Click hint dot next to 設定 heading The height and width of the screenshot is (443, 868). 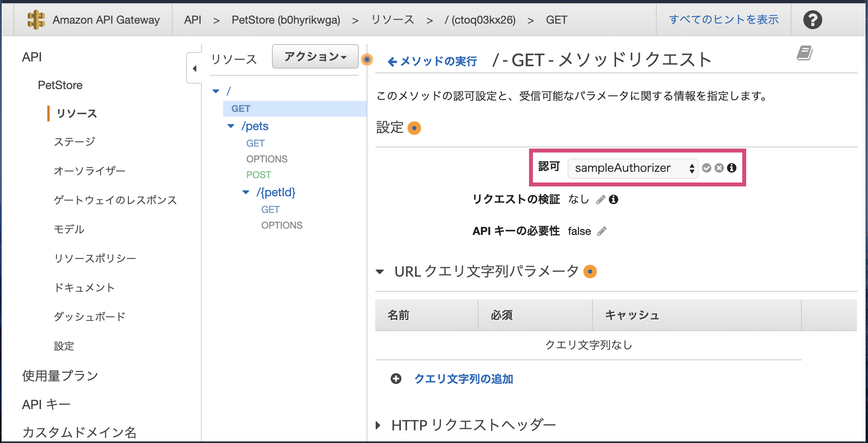[414, 128]
